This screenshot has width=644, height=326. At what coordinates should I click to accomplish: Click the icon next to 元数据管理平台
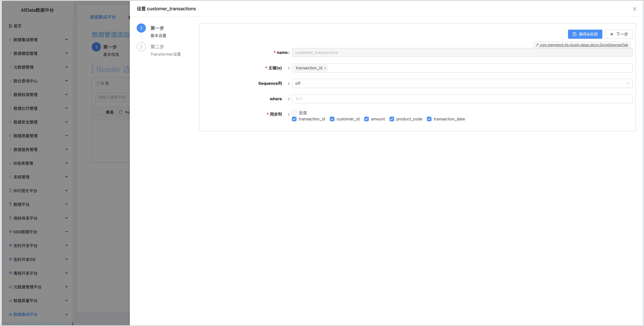[10, 287]
